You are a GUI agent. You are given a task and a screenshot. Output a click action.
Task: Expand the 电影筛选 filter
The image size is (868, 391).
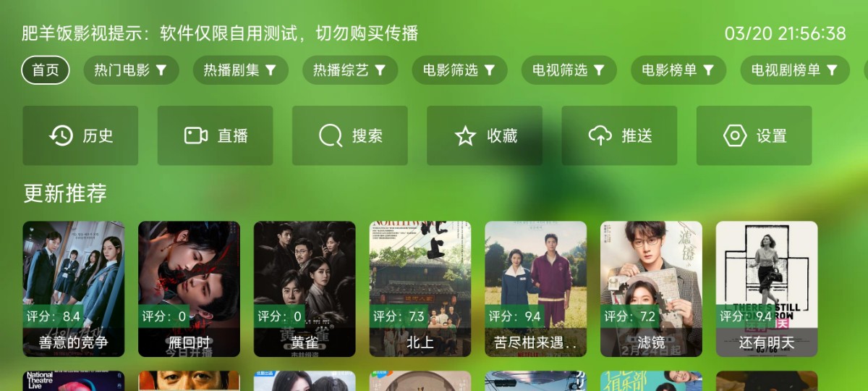[x=459, y=70]
